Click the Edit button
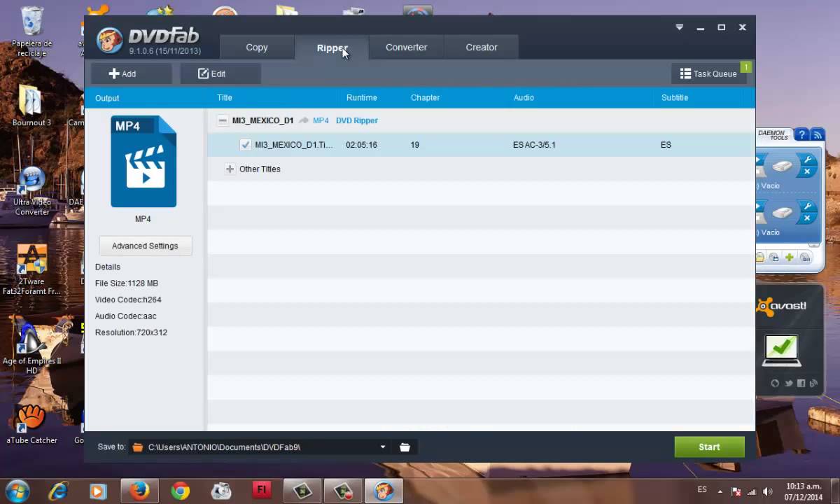The height and width of the screenshot is (504, 840). pos(220,73)
